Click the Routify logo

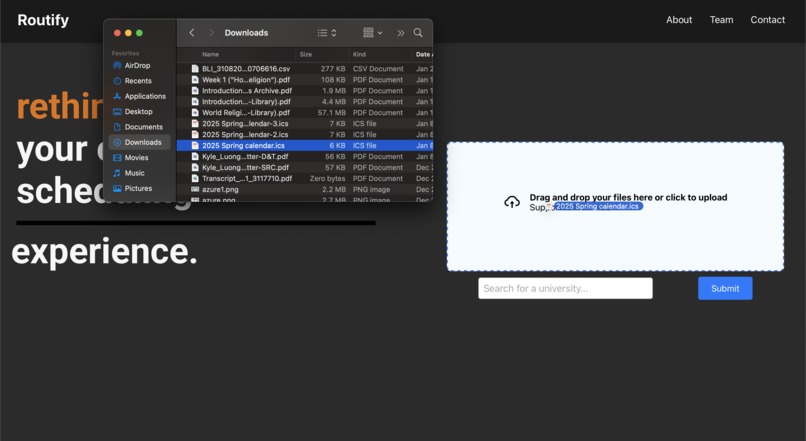click(x=43, y=20)
